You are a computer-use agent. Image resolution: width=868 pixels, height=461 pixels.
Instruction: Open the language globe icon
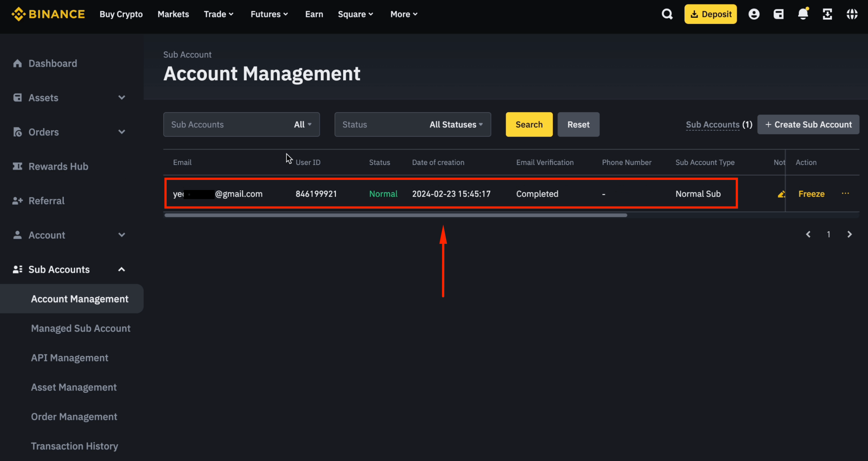[852, 14]
